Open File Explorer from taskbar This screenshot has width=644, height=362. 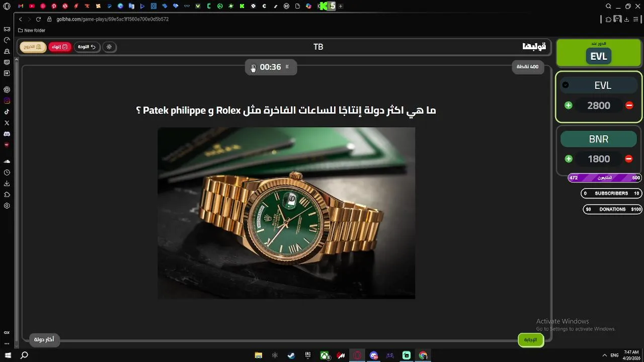point(258,355)
